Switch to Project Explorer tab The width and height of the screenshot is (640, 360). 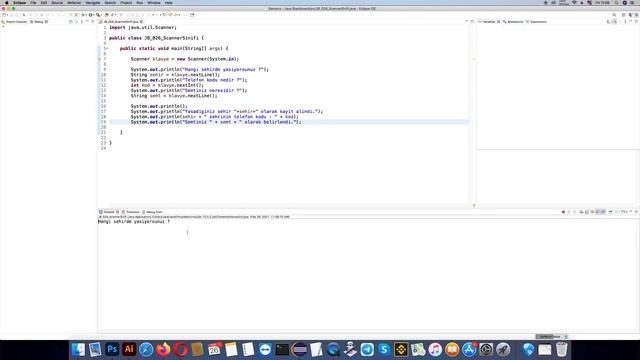(x=14, y=22)
